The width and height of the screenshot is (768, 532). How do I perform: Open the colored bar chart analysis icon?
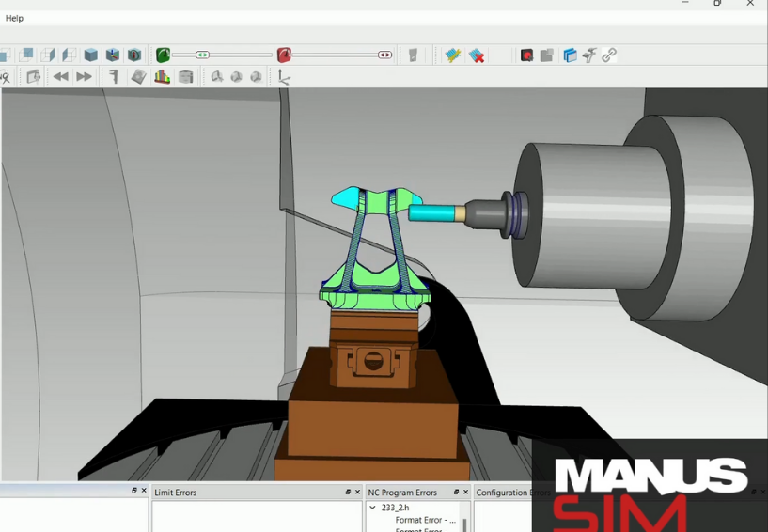(x=163, y=77)
